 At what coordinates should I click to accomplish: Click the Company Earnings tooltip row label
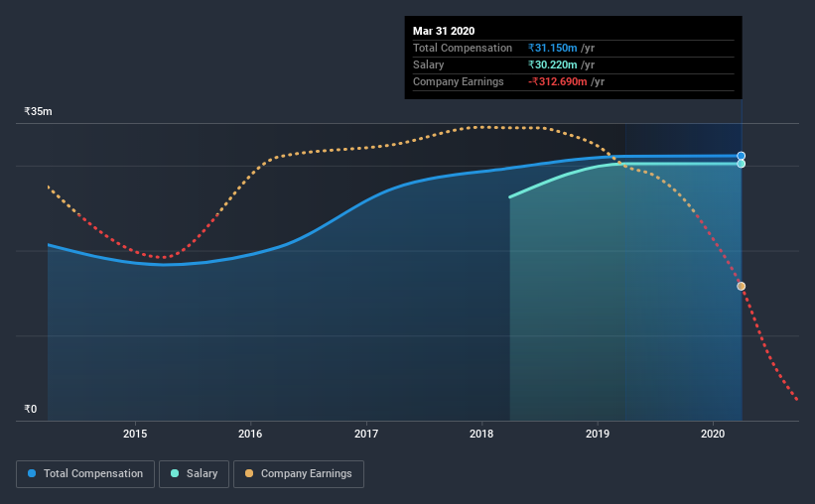coord(459,81)
